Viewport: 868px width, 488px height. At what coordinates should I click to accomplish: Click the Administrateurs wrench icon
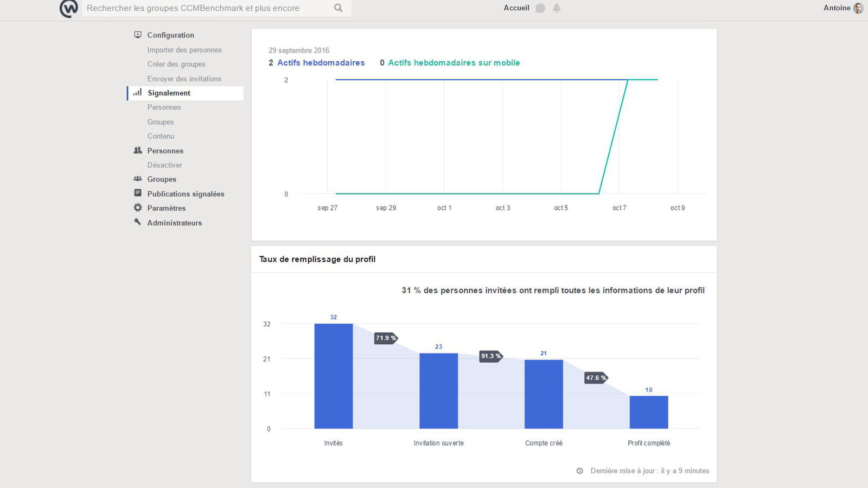click(x=138, y=222)
